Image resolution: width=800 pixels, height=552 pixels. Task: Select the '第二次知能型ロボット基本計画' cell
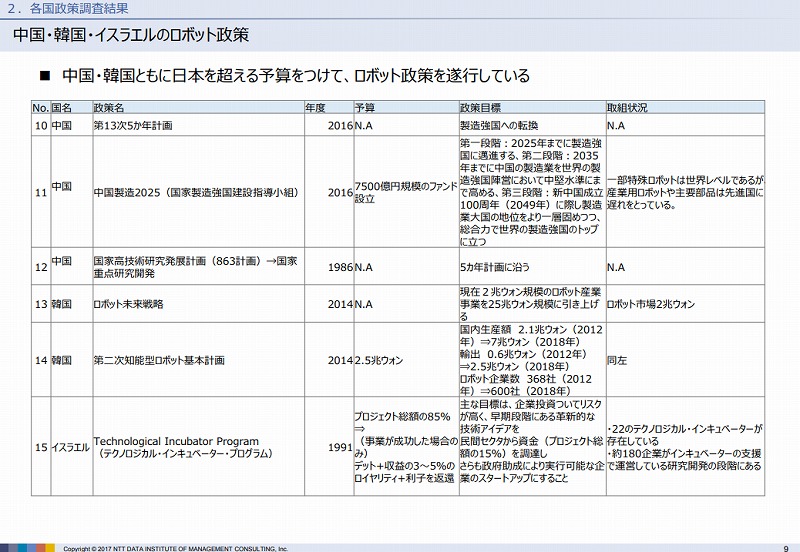point(158,359)
